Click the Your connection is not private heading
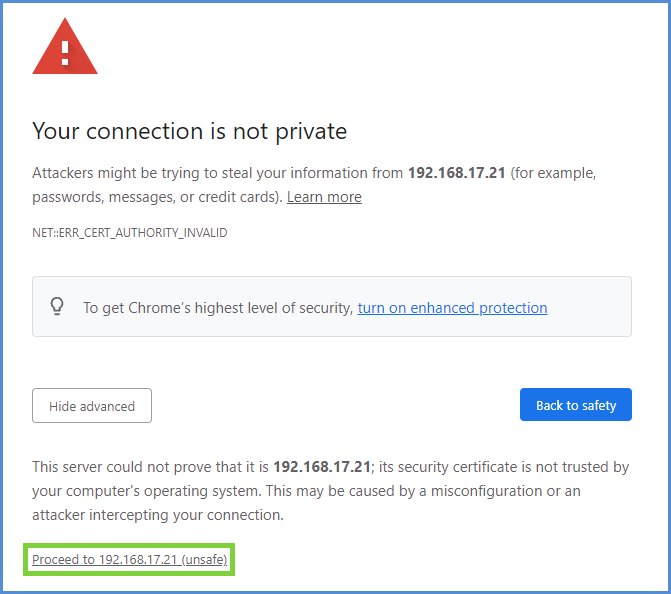This screenshot has height=594, width=671. pos(190,131)
